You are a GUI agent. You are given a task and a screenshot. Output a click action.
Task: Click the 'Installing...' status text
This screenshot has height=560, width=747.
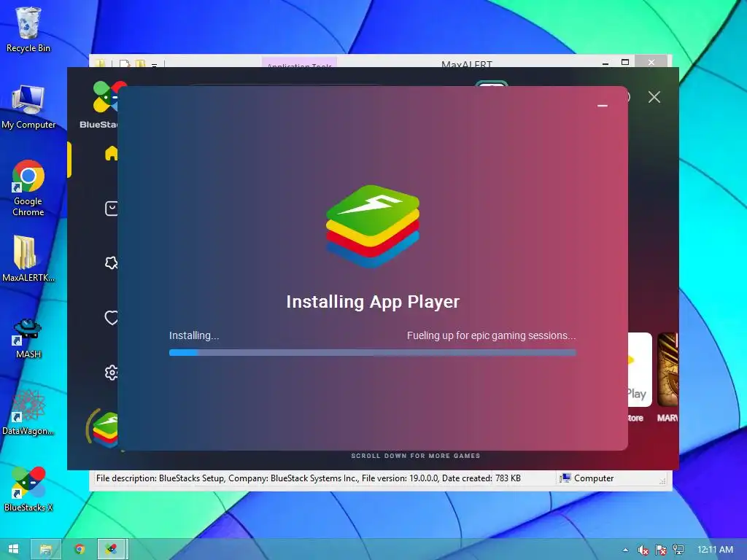click(194, 335)
